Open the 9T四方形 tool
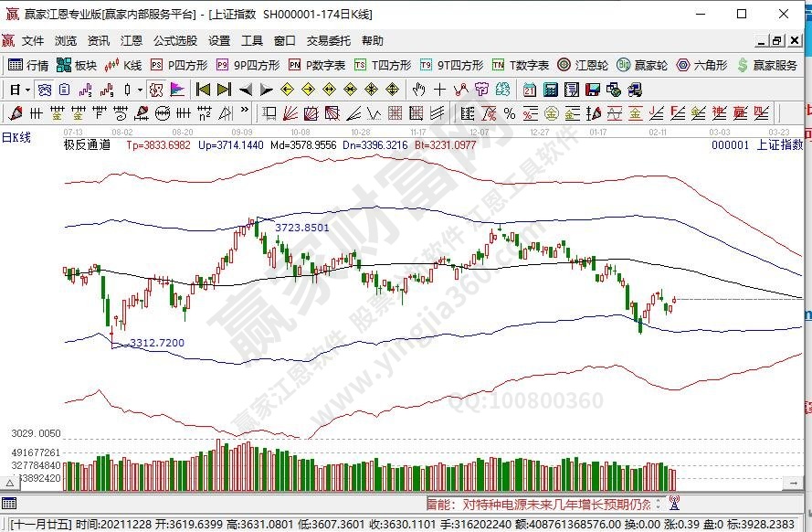812x532 pixels. click(x=451, y=65)
